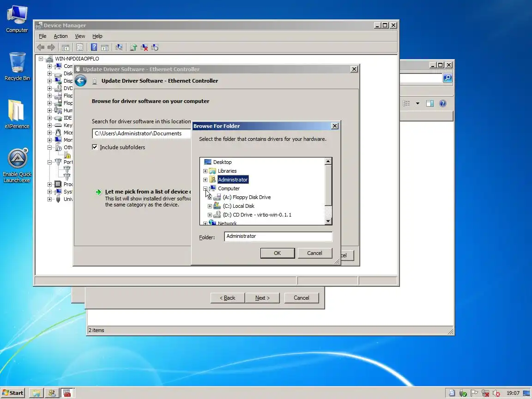
Task: Uncheck the Include subfolders checkbox
Action: [x=95, y=147]
